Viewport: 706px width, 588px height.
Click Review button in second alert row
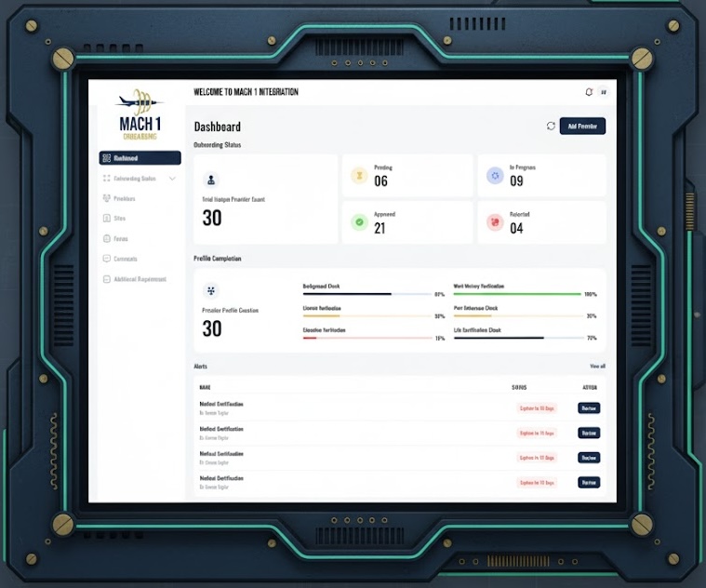pyautogui.click(x=589, y=434)
